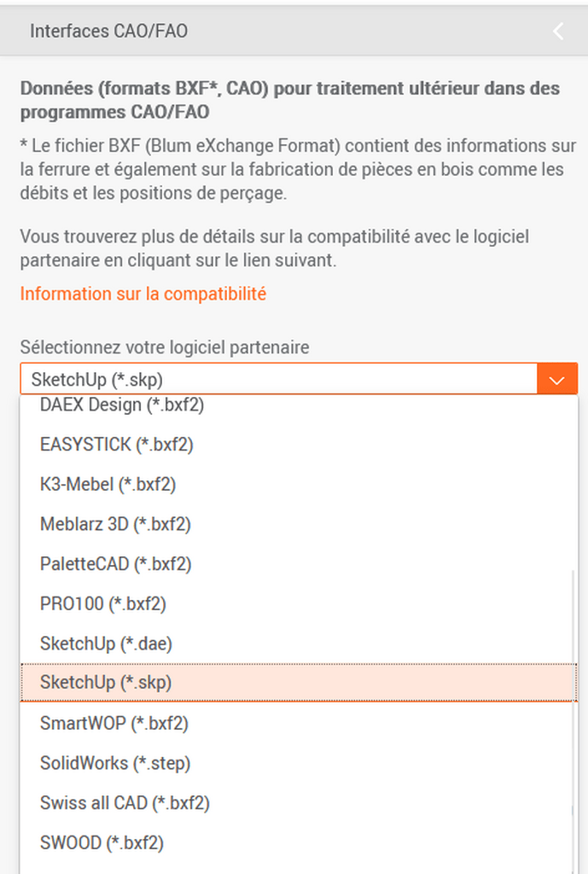The height and width of the screenshot is (874, 588).
Task: Click the Sélectionnez votre logiciel partenaire label
Action: click(165, 347)
